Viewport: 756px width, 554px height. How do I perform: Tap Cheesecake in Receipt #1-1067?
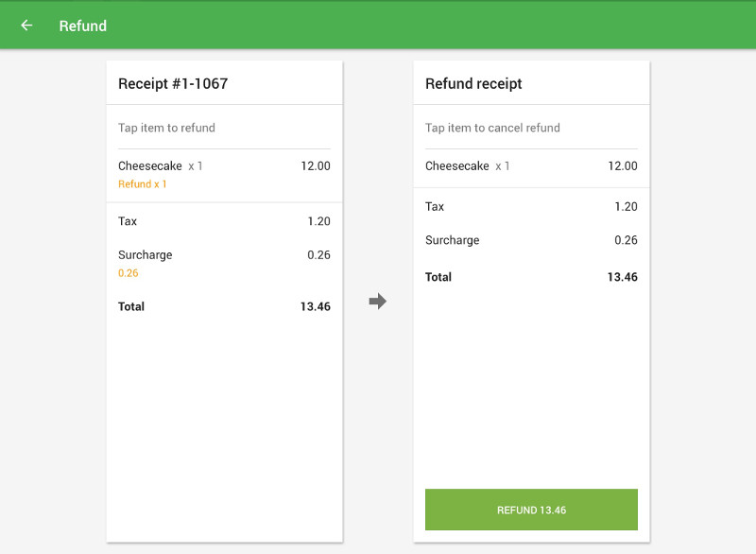tap(150, 166)
